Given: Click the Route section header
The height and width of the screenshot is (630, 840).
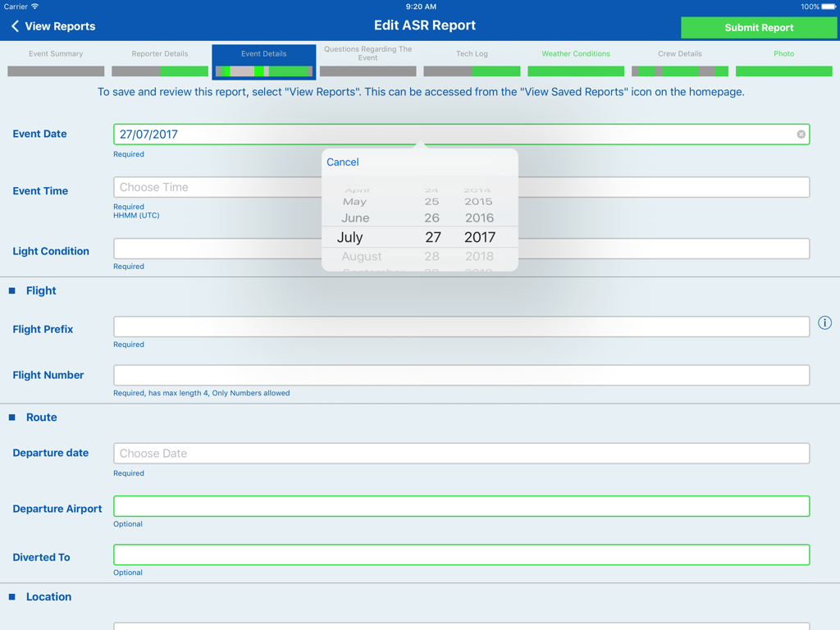Looking at the screenshot, I should pos(42,418).
